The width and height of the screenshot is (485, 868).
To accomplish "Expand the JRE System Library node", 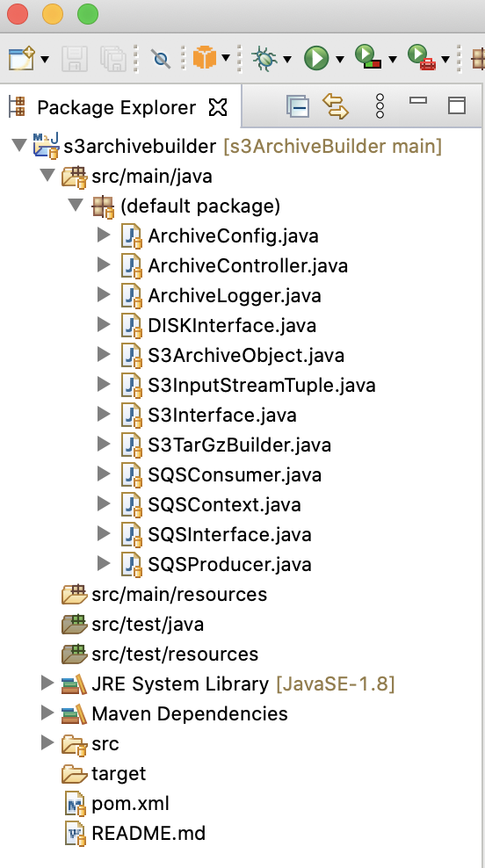I will [x=47, y=684].
